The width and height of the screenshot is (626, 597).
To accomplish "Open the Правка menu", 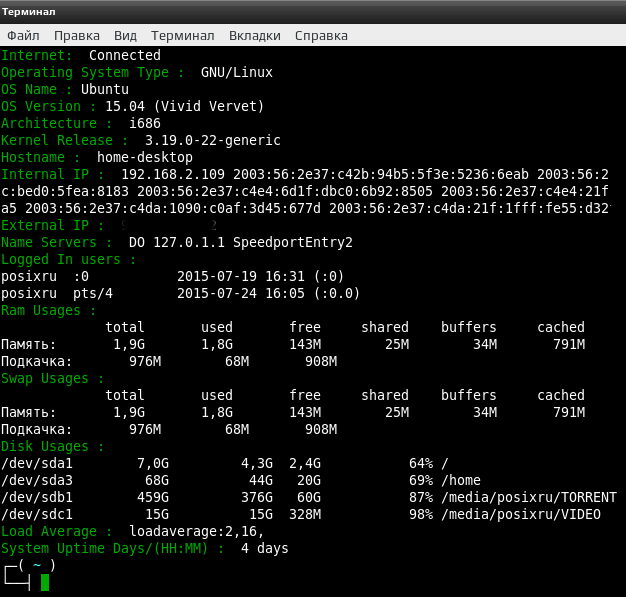I will [x=77, y=36].
